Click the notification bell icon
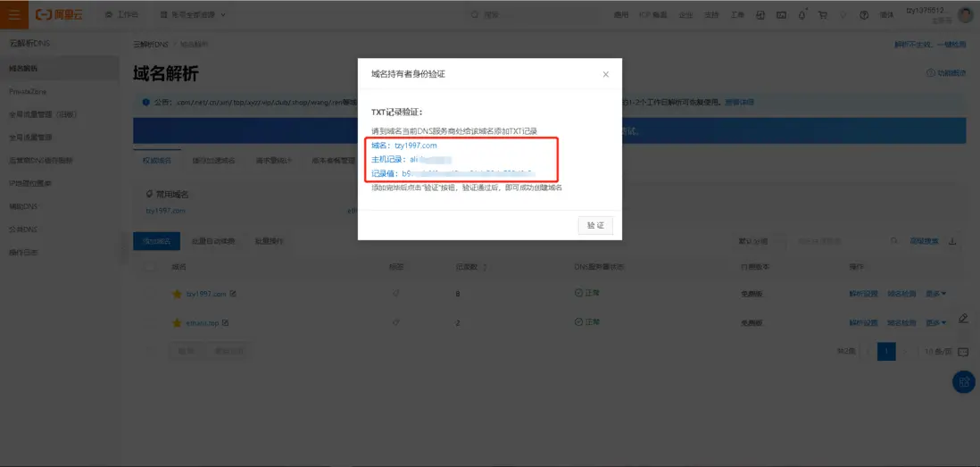The image size is (980, 467). [x=801, y=15]
